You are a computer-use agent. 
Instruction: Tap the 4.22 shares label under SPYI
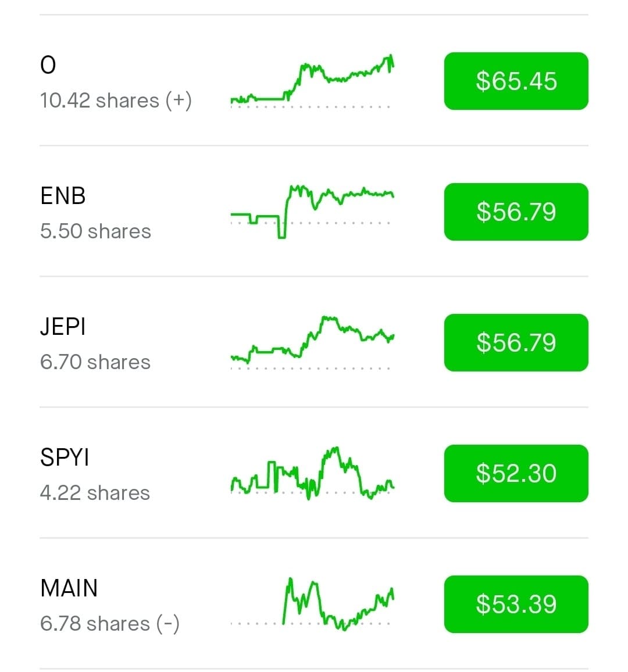(95, 493)
